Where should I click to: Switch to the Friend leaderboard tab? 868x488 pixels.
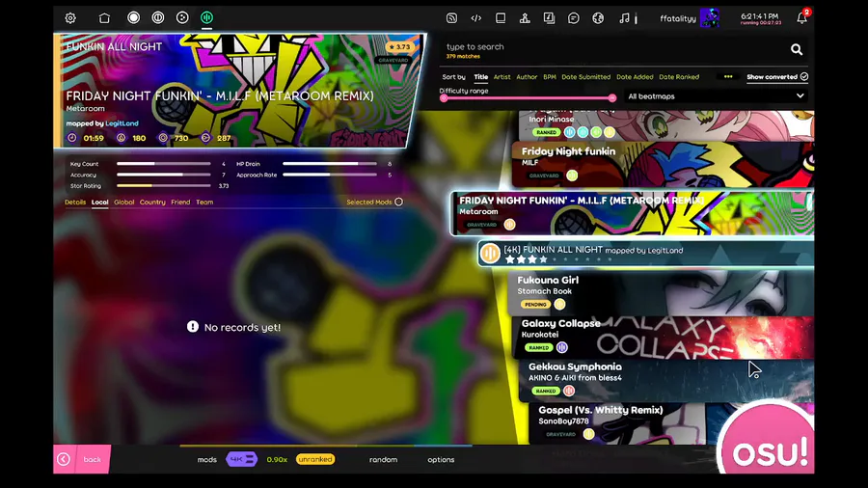click(180, 202)
